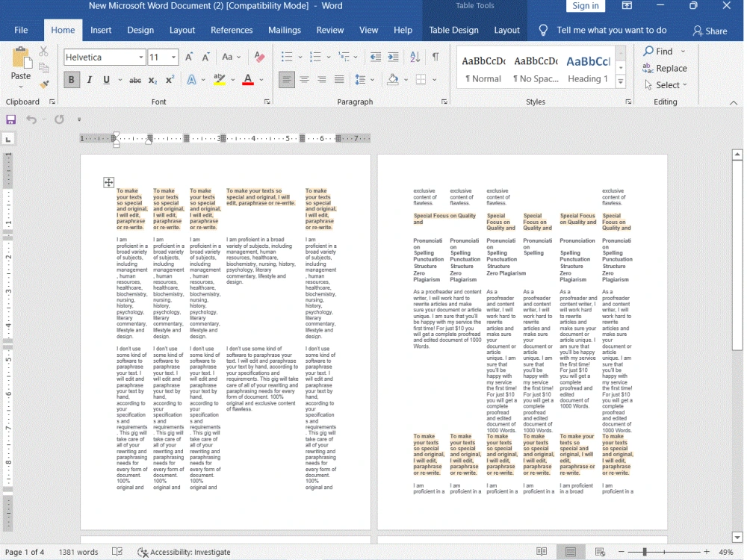Center align the paragraph
747x560 pixels.
[x=304, y=80]
